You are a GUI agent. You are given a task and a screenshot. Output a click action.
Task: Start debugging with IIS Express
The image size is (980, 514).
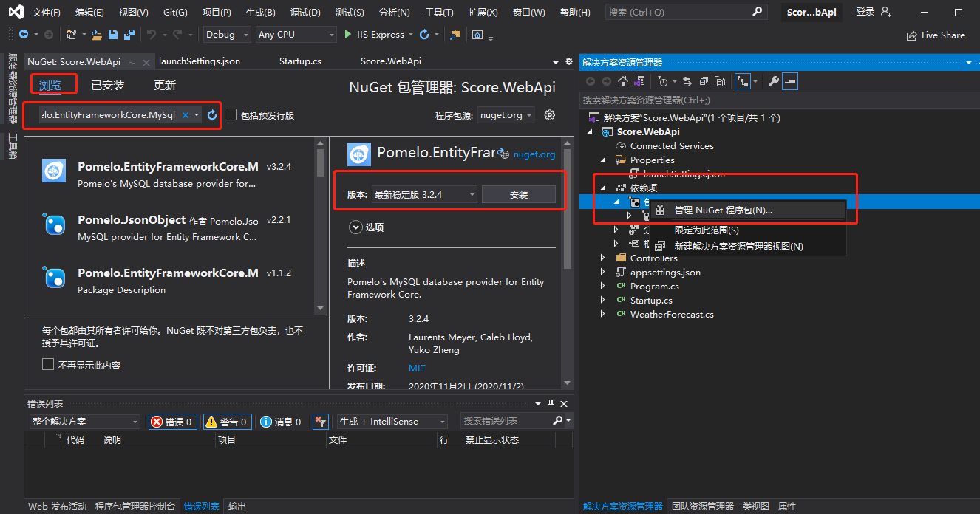tap(375, 35)
